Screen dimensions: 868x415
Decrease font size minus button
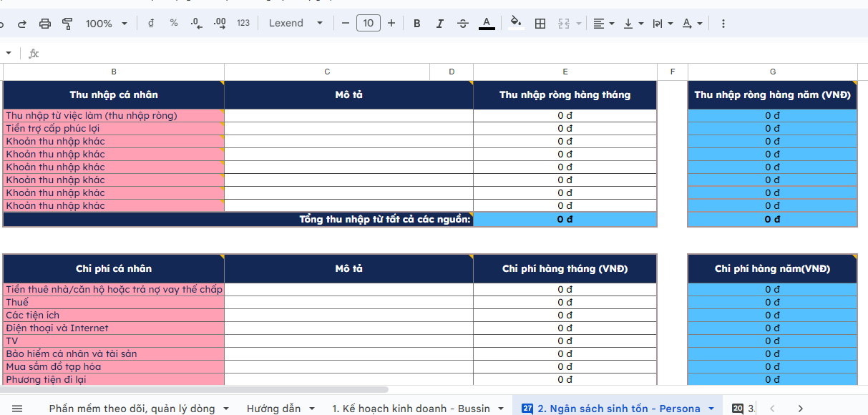click(346, 24)
